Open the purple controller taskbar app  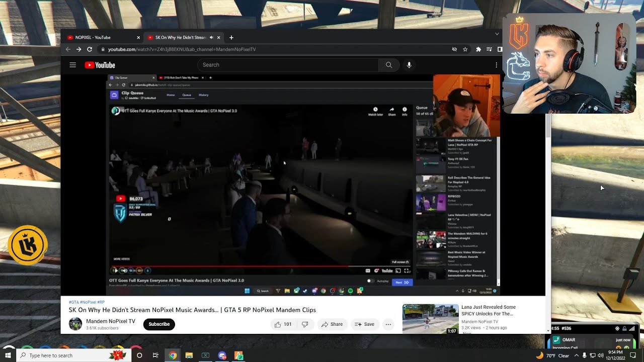pos(222,355)
